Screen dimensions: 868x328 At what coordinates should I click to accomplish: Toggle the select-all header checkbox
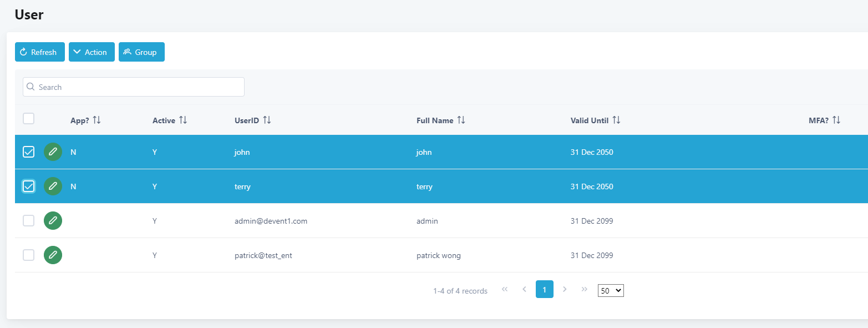click(x=28, y=119)
